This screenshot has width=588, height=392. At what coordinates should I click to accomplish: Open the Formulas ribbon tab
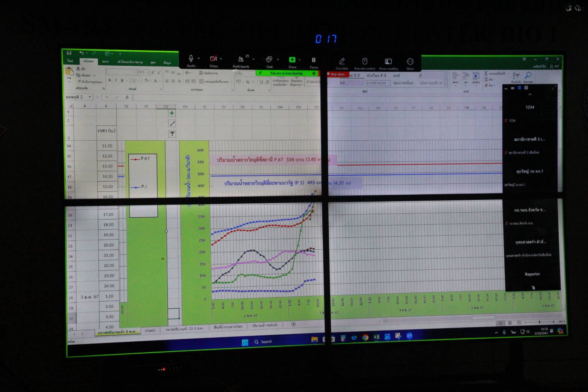(153, 62)
